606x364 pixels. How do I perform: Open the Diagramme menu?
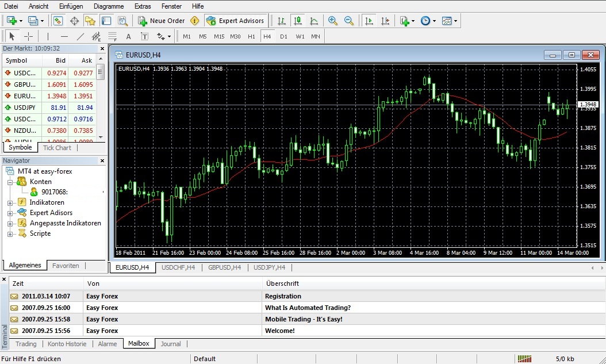[109, 6]
